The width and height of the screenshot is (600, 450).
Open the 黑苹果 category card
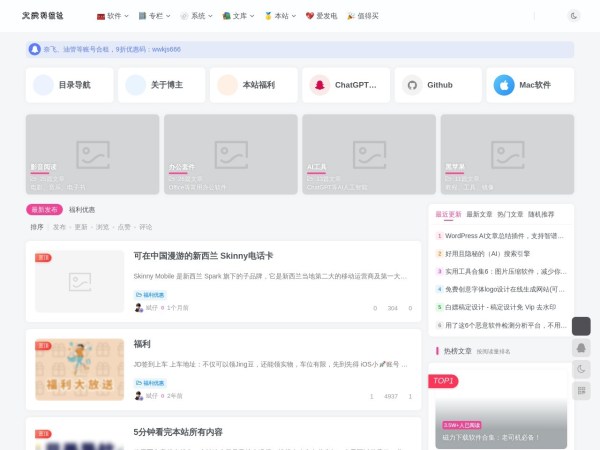pyautogui.click(x=507, y=154)
